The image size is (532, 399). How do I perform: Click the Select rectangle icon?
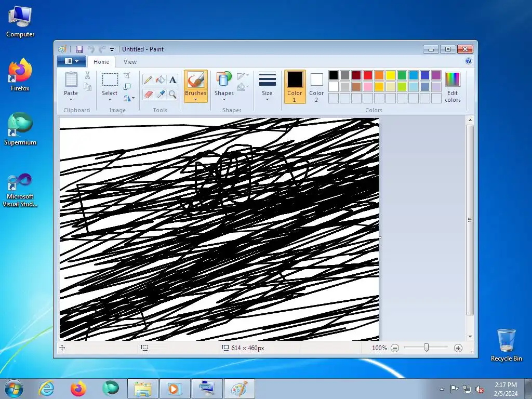(x=110, y=79)
